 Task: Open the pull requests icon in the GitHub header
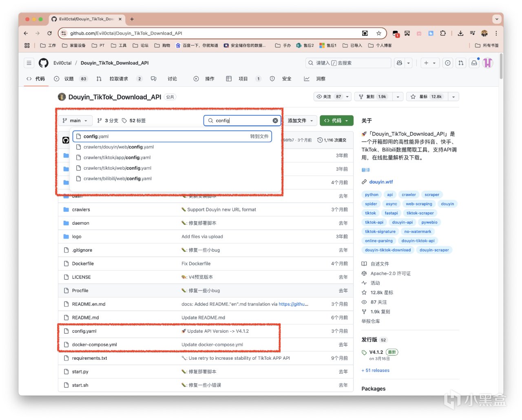click(x=461, y=63)
